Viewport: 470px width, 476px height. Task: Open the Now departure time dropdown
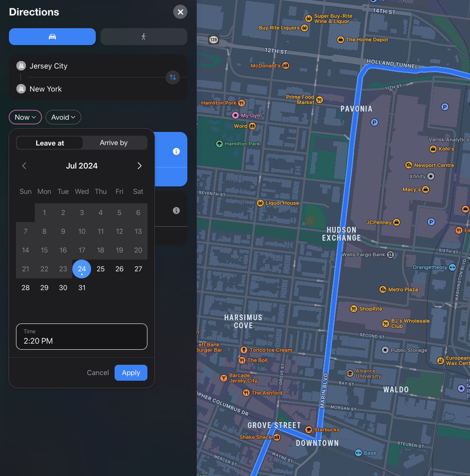tap(25, 117)
